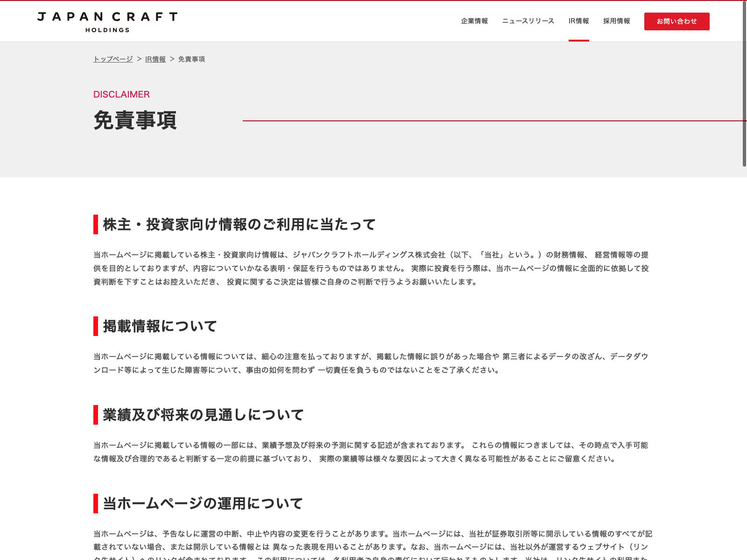The height and width of the screenshot is (560, 747).
Task: Click the 業績及び将来の見通しについて heading
Action: click(x=203, y=415)
